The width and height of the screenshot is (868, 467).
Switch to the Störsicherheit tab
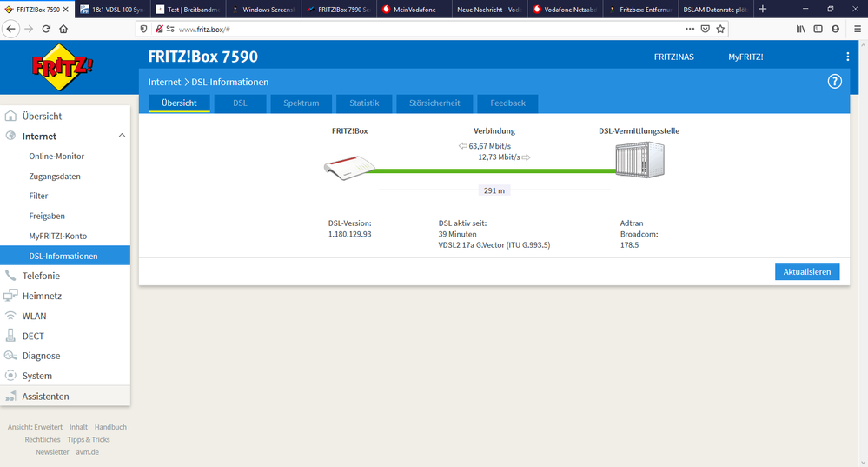pyautogui.click(x=434, y=103)
